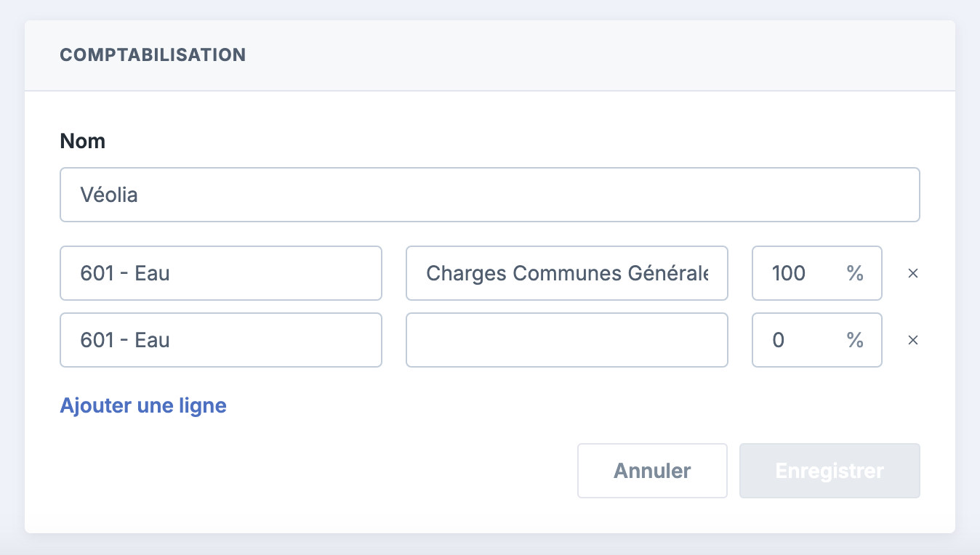Image resolution: width=980 pixels, height=555 pixels.
Task: Delete the 0% line using its × icon
Action: point(913,341)
